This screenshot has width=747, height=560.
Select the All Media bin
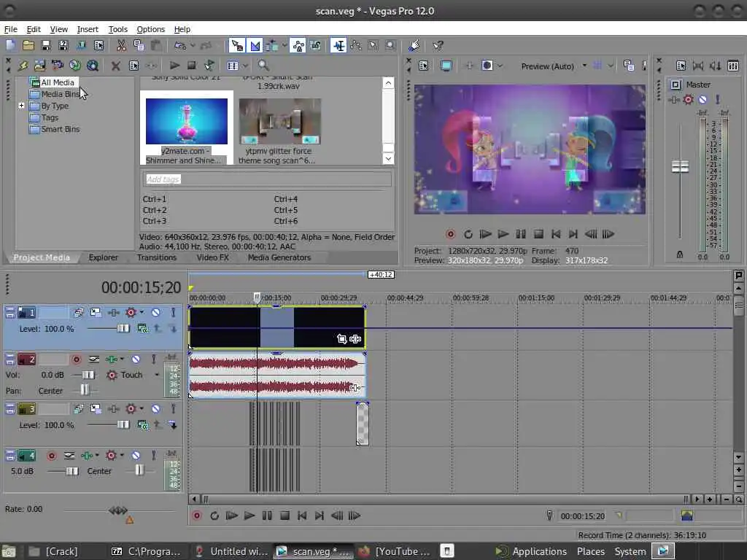(57, 82)
